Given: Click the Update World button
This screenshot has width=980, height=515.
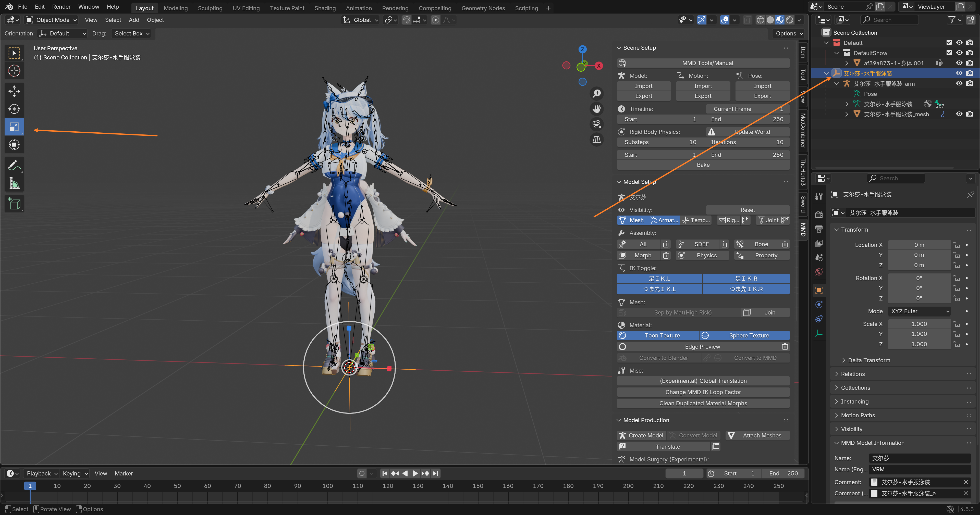Looking at the screenshot, I should coord(748,132).
